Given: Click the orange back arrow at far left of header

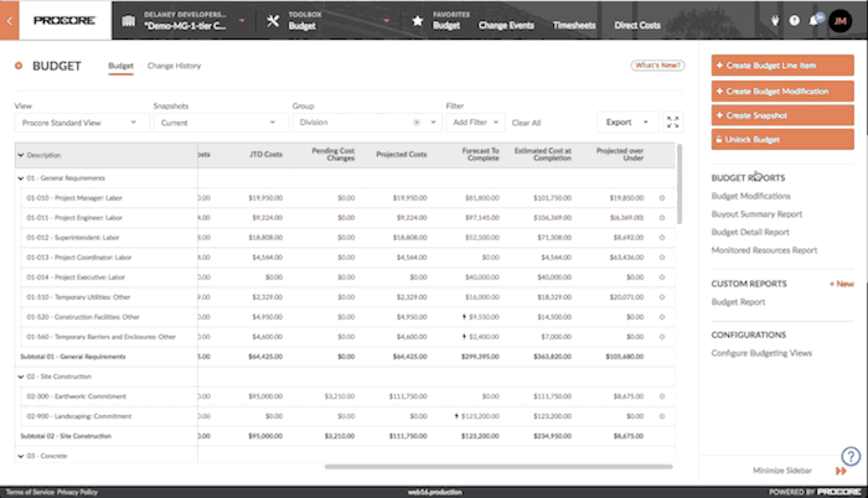Looking at the screenshot, I should point(9,20).
